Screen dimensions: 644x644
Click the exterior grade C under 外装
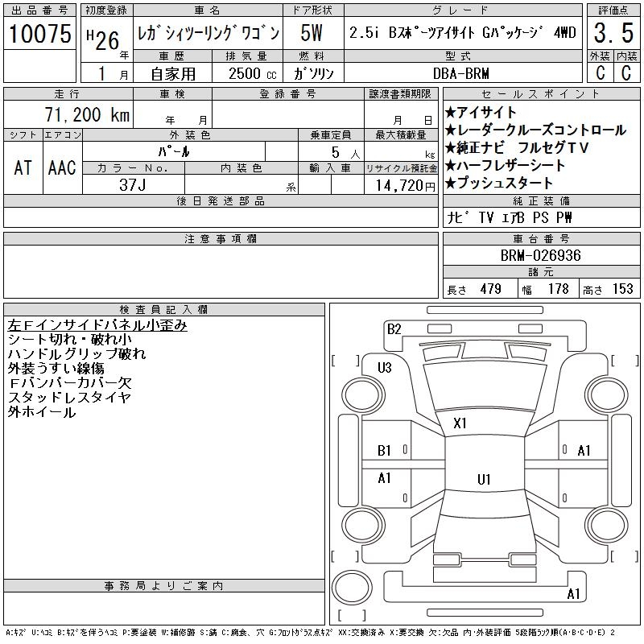(x=600, y=72)
